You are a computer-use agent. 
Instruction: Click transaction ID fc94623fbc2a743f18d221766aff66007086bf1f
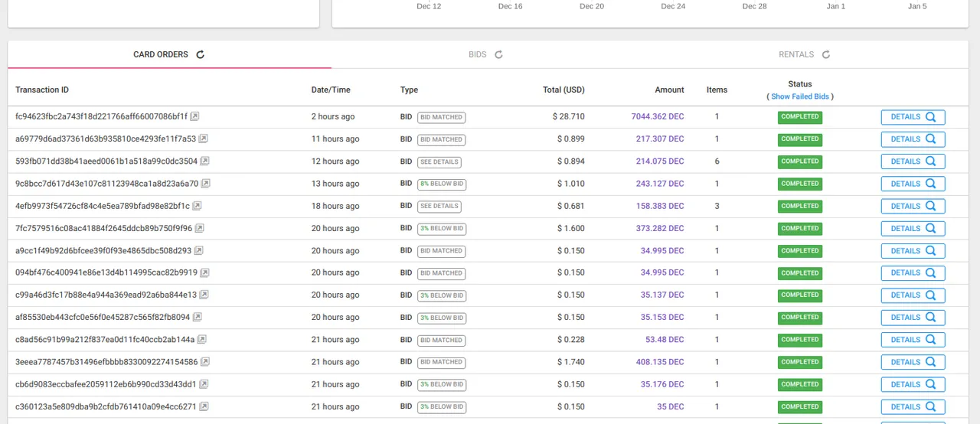pyautogui.click(x=101, y=117)
